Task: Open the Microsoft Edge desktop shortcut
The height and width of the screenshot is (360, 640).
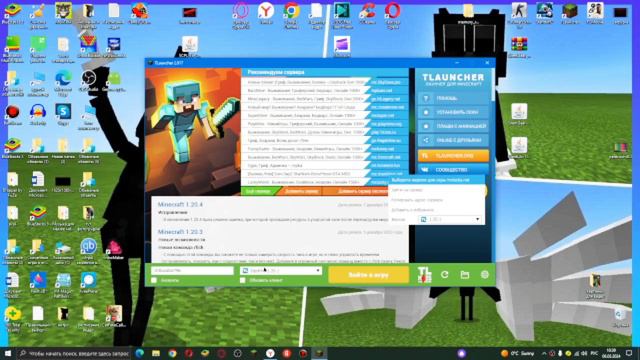Action: pyautogui.click(x=63, y=78)
